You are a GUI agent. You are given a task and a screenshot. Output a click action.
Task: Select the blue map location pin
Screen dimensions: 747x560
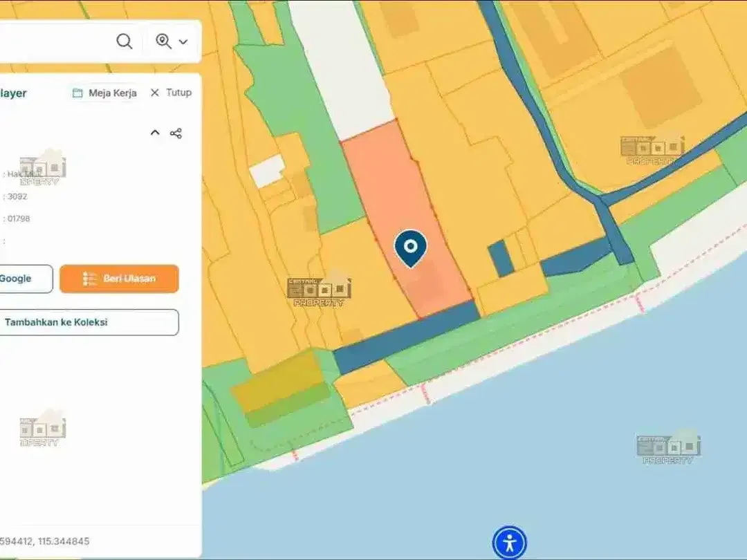(x=410, y=248)
